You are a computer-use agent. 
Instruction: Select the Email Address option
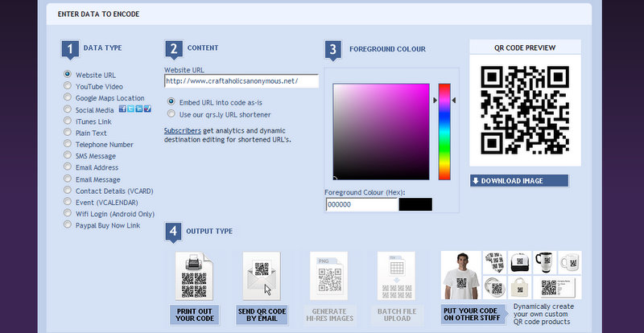click(x=68, y=166)
